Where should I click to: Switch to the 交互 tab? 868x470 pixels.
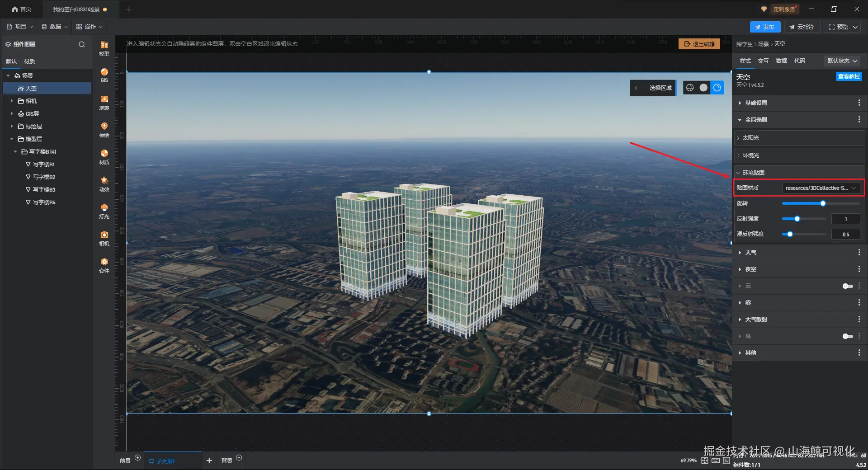[x=763, y=61]
